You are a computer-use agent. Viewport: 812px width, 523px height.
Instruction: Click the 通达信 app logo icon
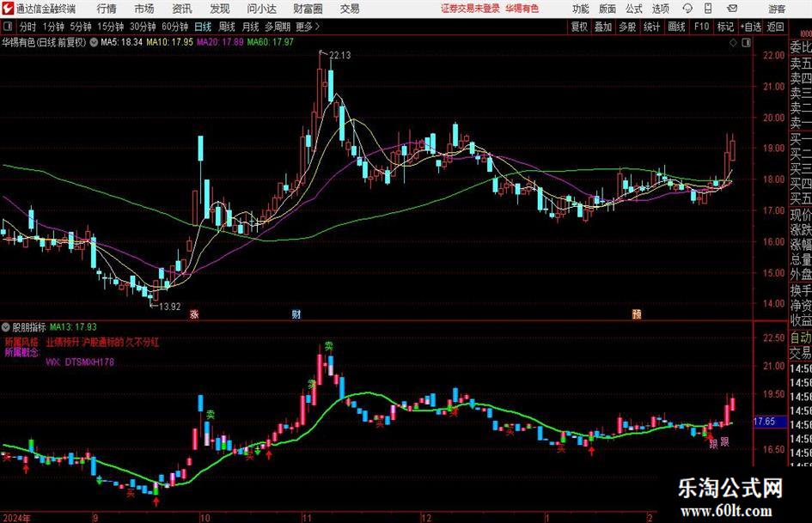(8, 9)
